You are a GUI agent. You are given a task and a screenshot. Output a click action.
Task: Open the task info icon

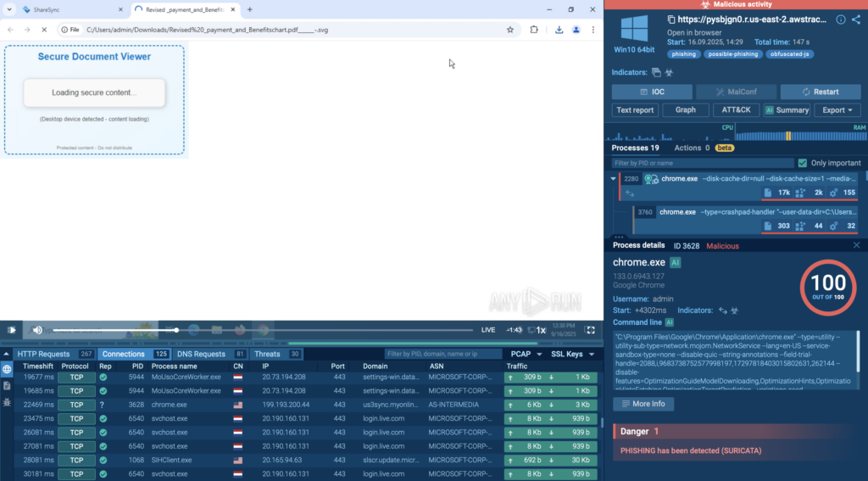tap(840, 20)
